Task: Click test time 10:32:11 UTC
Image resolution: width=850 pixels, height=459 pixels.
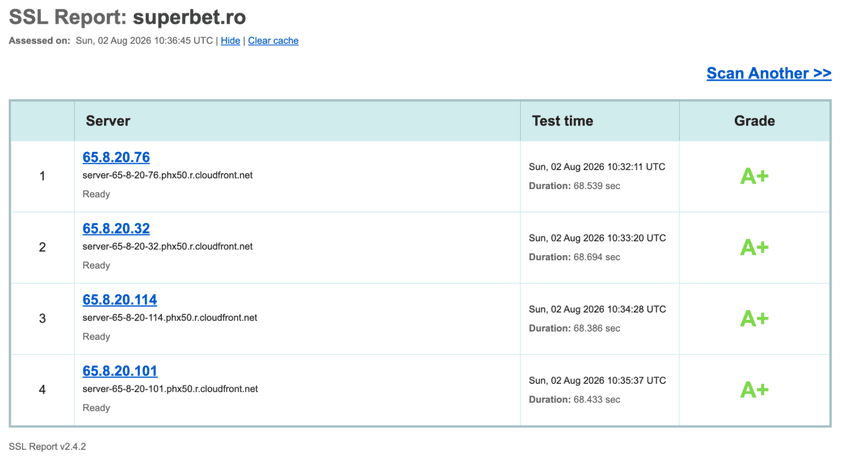Action: coord(597,167)
